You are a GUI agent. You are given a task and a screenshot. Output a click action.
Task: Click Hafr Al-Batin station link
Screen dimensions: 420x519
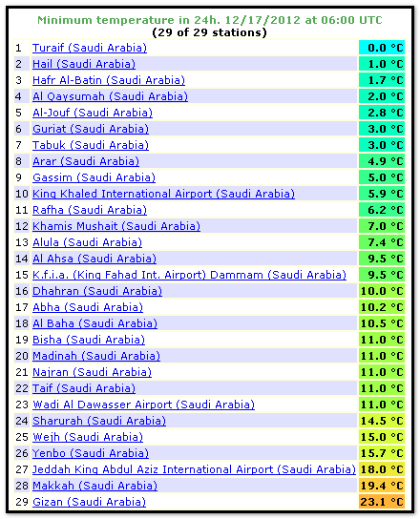tap(109, 80)
